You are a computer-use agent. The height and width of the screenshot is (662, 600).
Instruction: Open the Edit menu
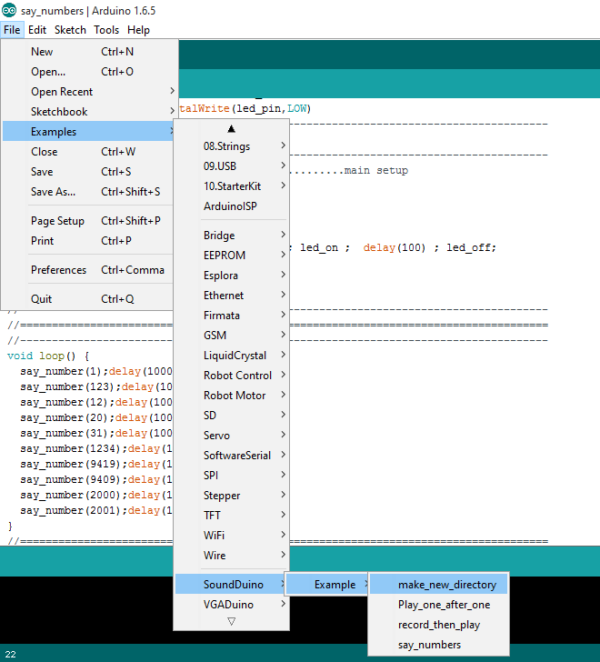point(37,30)
